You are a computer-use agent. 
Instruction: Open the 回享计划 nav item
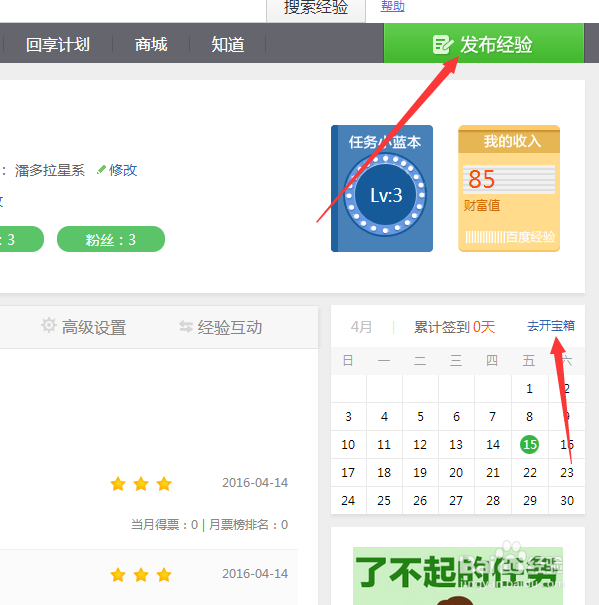tap(58, 44)
